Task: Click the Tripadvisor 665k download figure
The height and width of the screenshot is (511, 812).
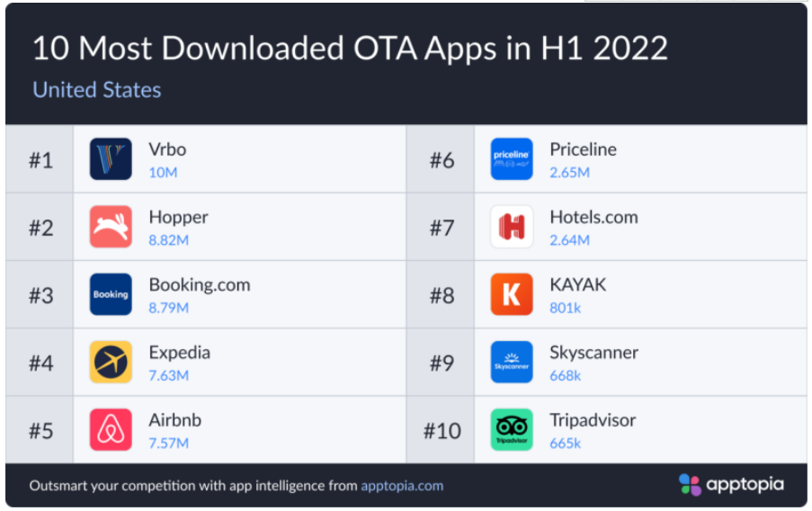Action: [566, 443]
